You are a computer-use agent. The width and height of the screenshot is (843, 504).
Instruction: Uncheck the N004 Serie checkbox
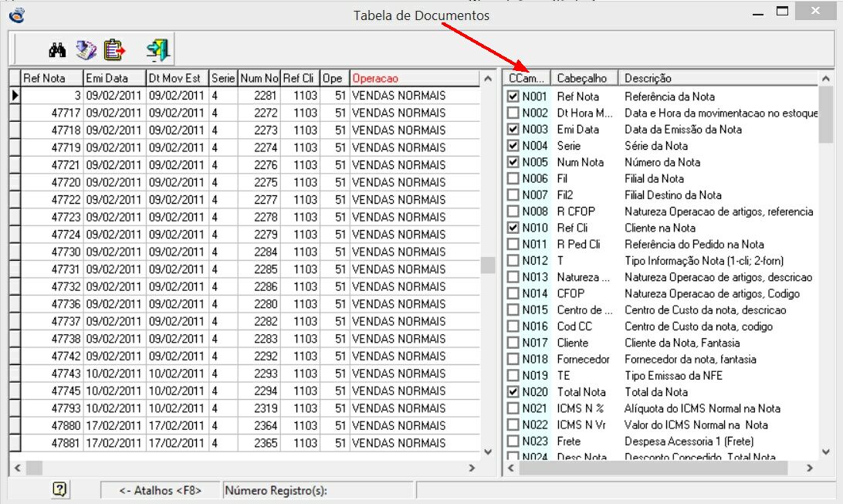point(513,146)
